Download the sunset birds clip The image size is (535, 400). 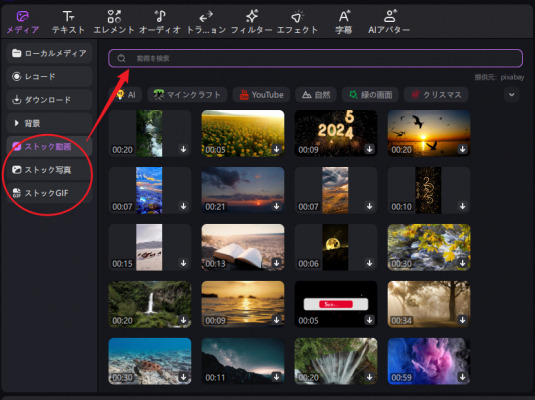point(462,149)
